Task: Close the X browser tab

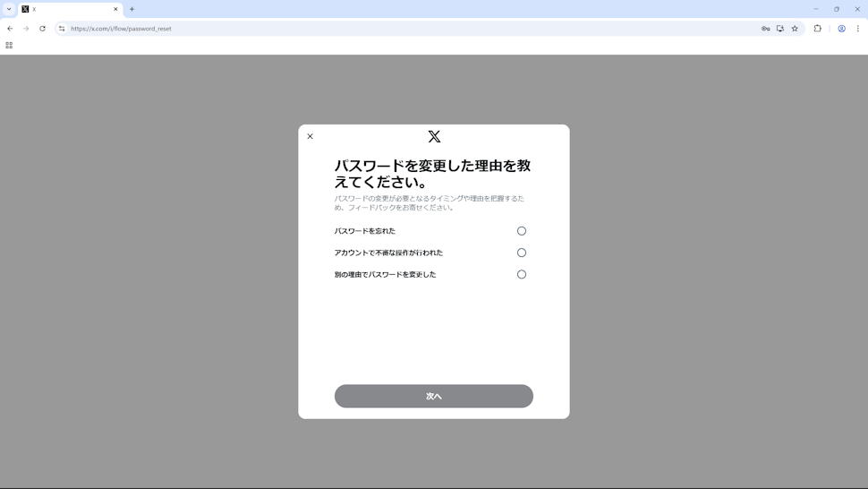Action: click(x=115, y=9)
